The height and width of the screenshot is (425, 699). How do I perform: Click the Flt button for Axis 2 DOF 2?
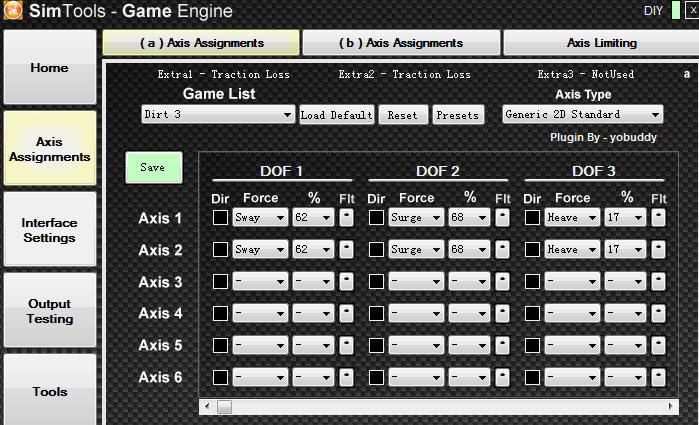pos(502,249)
